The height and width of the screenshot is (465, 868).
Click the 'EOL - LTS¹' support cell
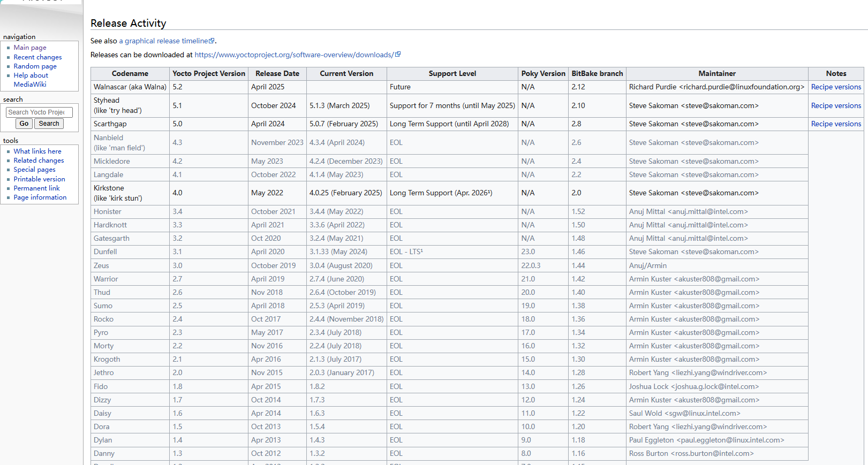tap(452, 252)
